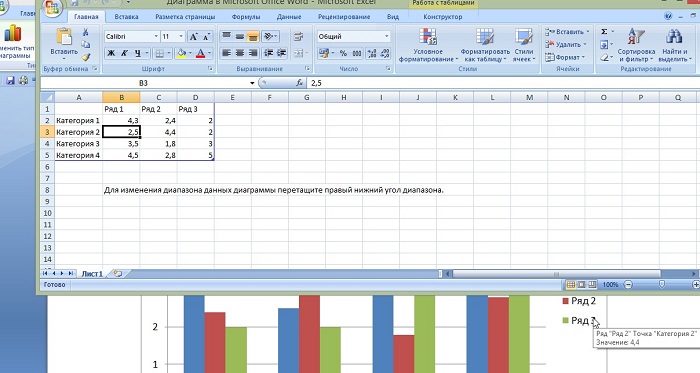Open Форматировать как таблицу gallery
Image resolution: width=700 pixels, height=373 pixels.
(x=485, y=45)
